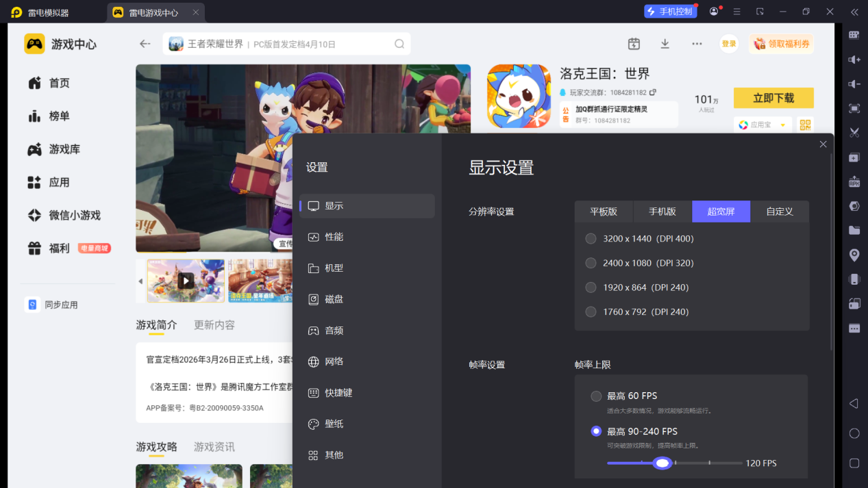Click the keyboard mapping icon in sidebar

click(854, 35)
